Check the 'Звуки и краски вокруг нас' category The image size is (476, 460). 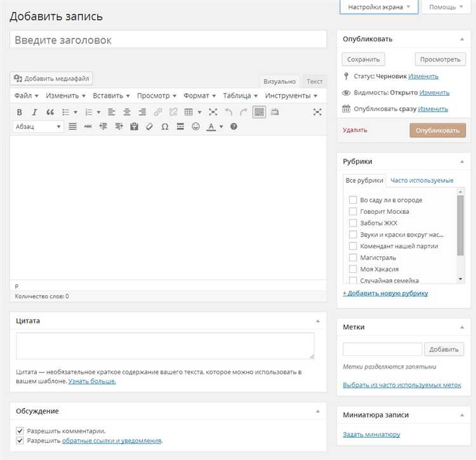tap(353, 235)
